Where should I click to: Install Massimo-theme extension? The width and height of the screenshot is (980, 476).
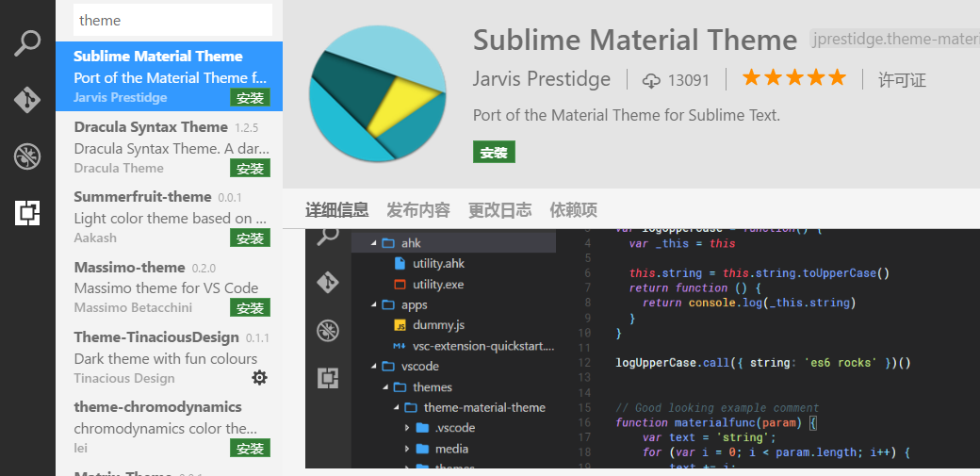pyautogui.click(x=250, y=307)
